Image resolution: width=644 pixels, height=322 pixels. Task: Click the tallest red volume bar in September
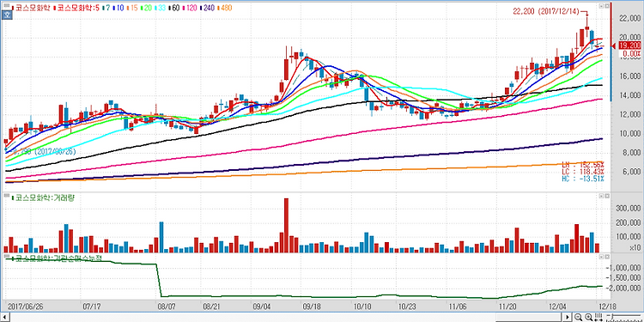click(x=286, y=226)
